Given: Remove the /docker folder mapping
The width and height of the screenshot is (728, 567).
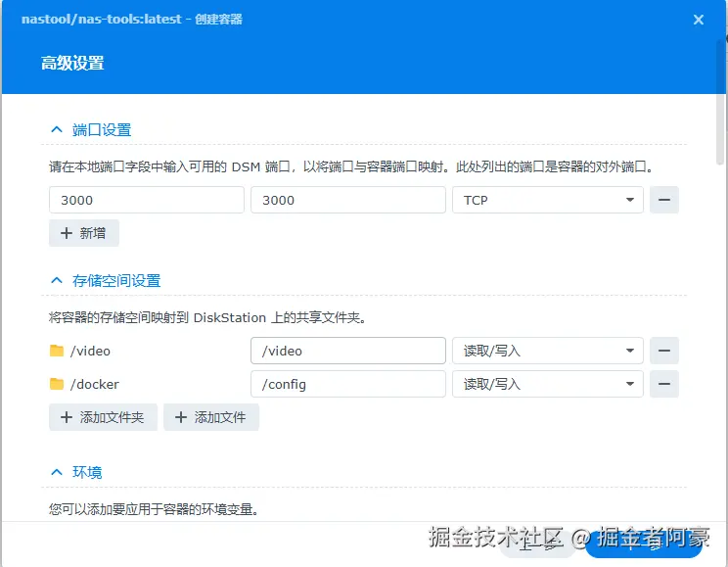Looking at the screenshot, I should tap(664, 384).
